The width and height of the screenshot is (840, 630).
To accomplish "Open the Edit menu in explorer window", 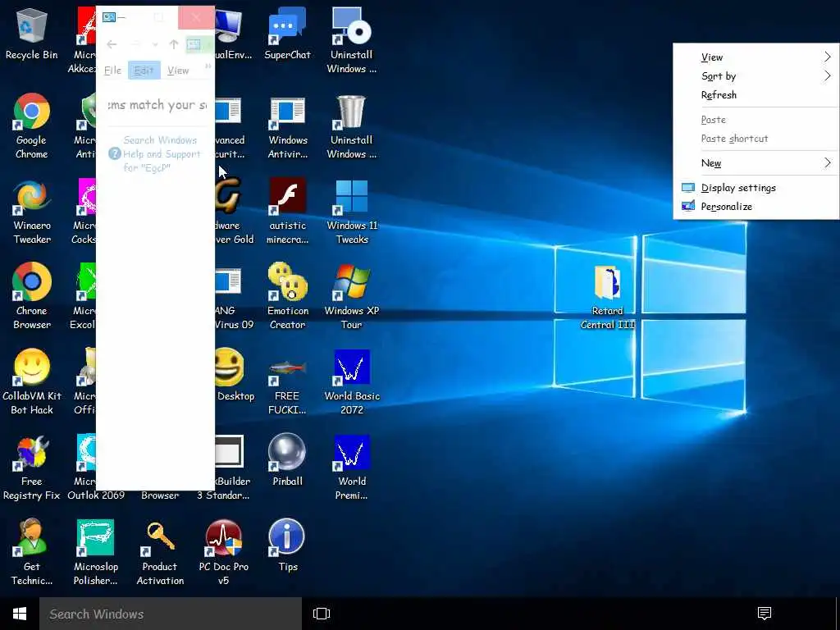I will tap(144, 71).
